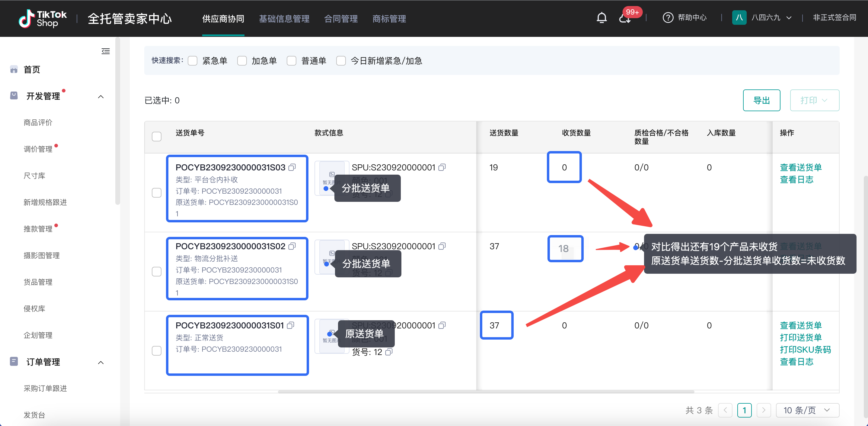Toggle the select-all header checkbox
Viewport: 868px width, 426px height.
pyautogui.click(x=157, y=137)
